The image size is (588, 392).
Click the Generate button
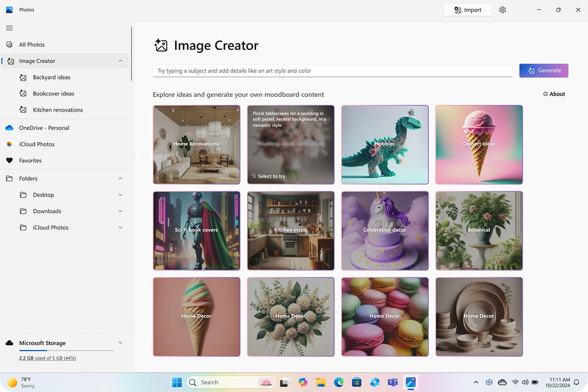pos(543,71)
